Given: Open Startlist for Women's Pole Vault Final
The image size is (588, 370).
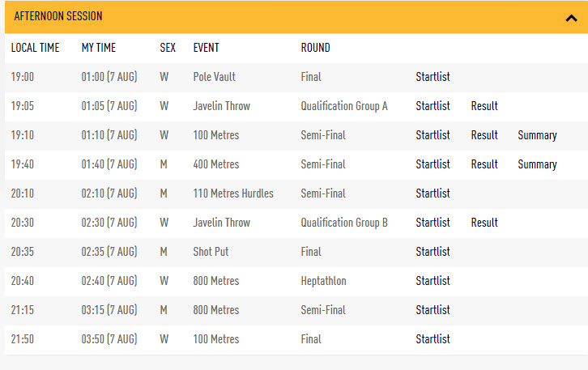Looking at the screenshot, I should coord(432,77).
